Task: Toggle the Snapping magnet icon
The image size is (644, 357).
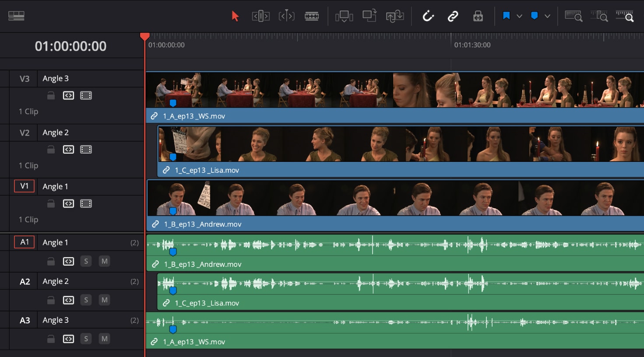Action: click(x=428, y=16)
